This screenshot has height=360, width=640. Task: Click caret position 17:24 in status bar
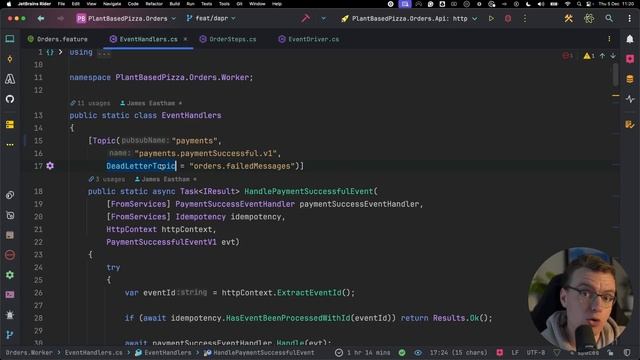[x=458, y=352]
